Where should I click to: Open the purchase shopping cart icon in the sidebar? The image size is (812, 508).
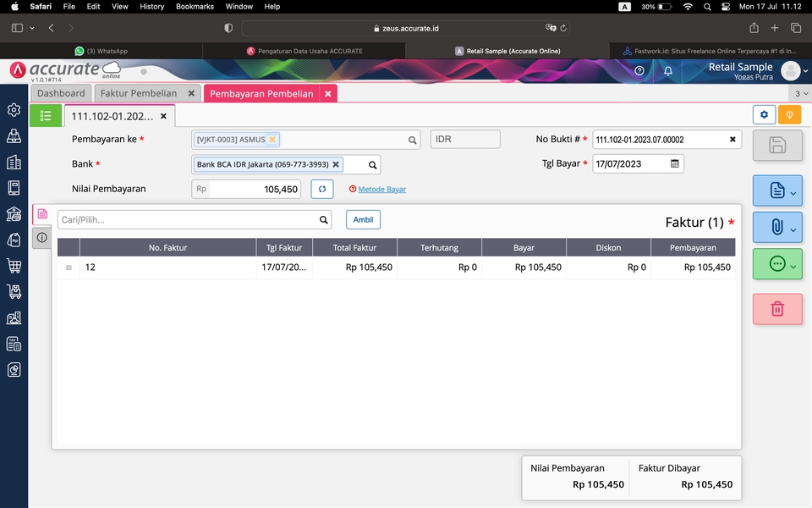pos(14,265)
